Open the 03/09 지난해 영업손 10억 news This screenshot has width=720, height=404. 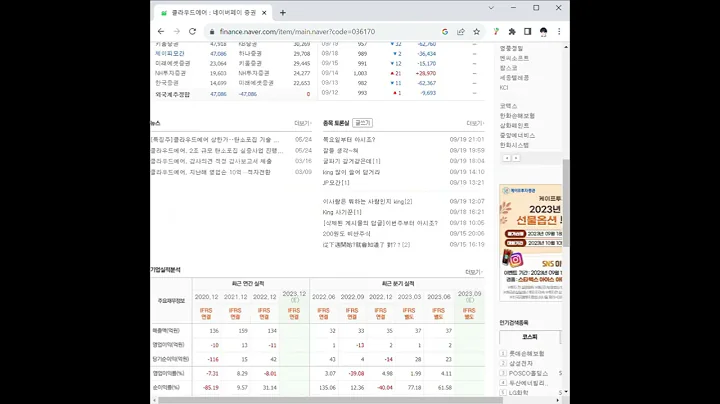(211, 172)
